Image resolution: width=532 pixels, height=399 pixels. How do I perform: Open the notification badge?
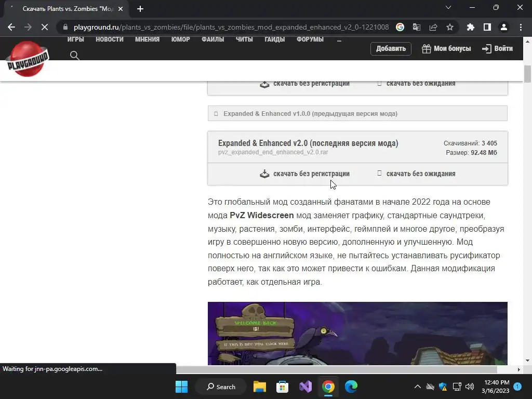click(517, 387)
